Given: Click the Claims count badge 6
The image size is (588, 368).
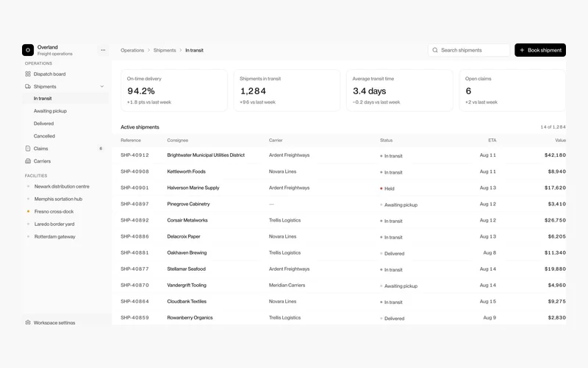Looking at the screenshot, I should [x=101, y=149].
